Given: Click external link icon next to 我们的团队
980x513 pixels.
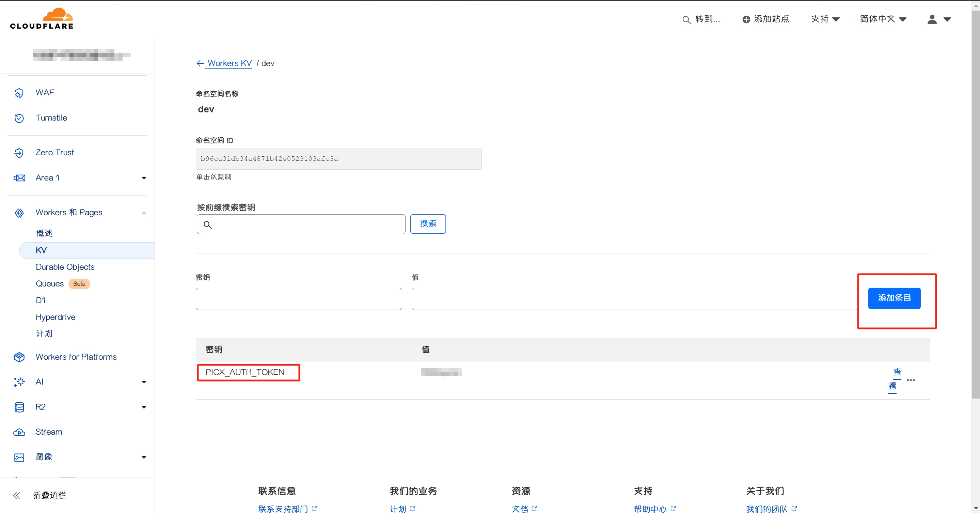Looking at the screenshot, I should pos(794,509).
